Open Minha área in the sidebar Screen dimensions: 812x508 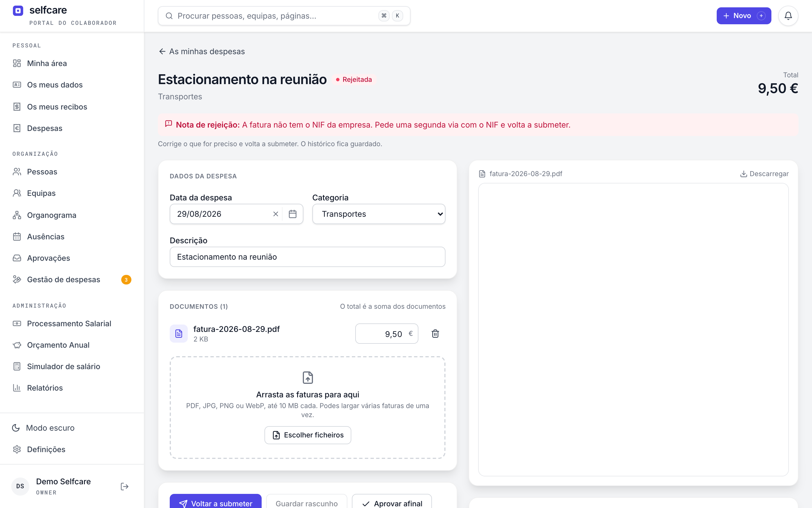pyautogui.click(x=72, y=63)
